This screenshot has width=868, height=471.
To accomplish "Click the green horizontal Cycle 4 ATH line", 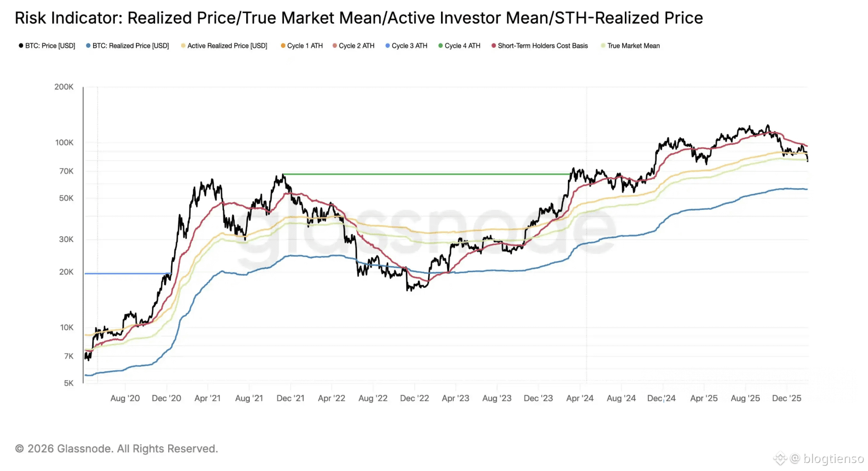I will coord(428,174).
